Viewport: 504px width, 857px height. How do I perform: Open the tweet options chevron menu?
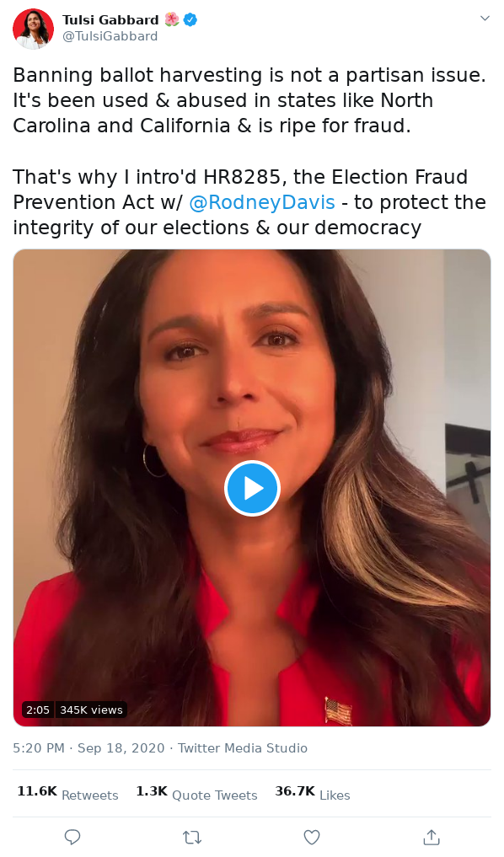485,18
